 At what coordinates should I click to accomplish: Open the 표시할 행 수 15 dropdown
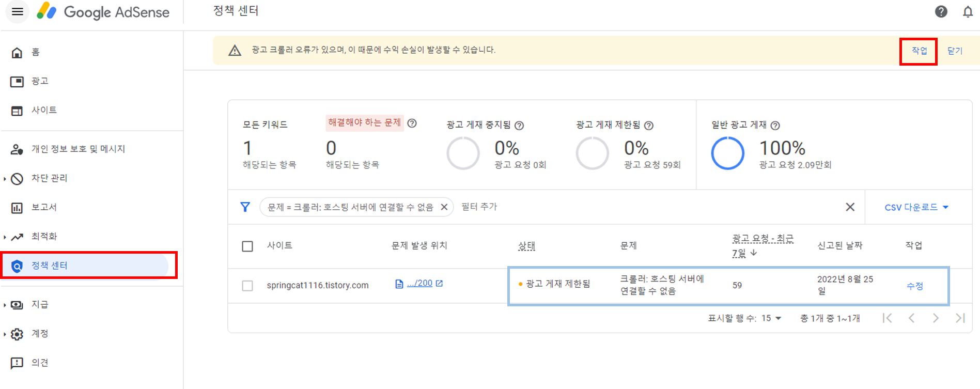click(771, 318)
